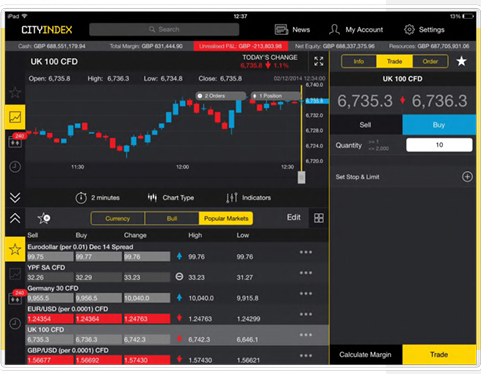
Task: Click Eurodollar sell price 99.75
Action: coord(50,257)
